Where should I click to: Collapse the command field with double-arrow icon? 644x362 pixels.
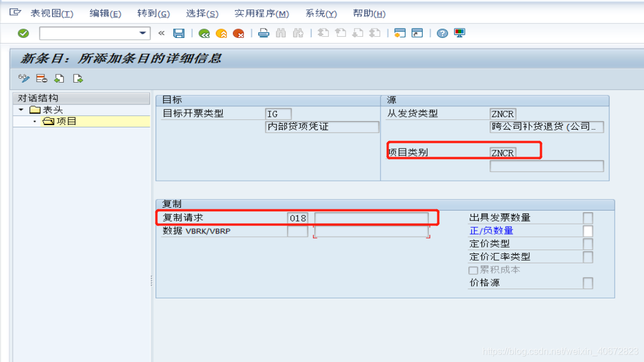pyautogui.click(x=161, y=33)
